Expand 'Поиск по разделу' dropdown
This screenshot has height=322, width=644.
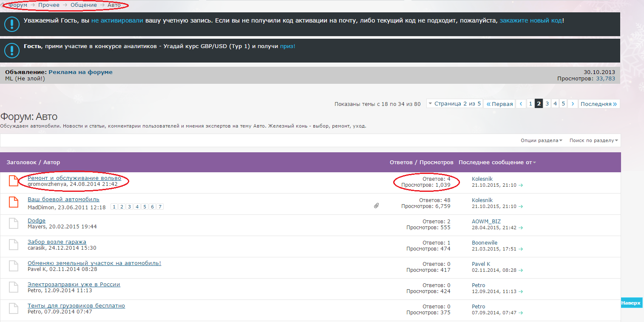point(593,140)
